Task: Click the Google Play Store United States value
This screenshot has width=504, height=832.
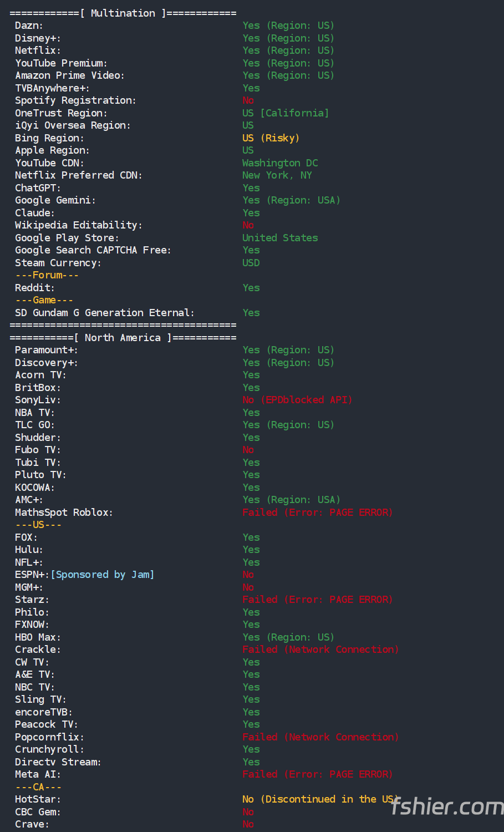Action: 280,238
